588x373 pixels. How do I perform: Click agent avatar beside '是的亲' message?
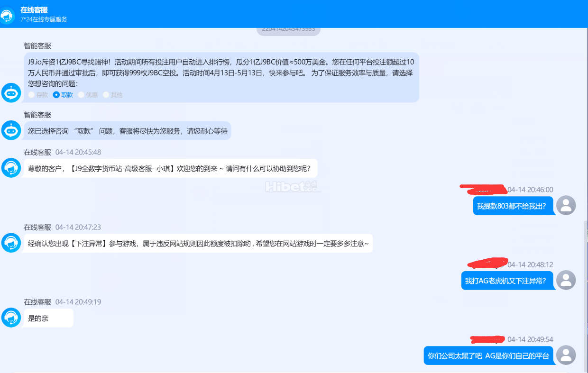[x=11, y=318]
